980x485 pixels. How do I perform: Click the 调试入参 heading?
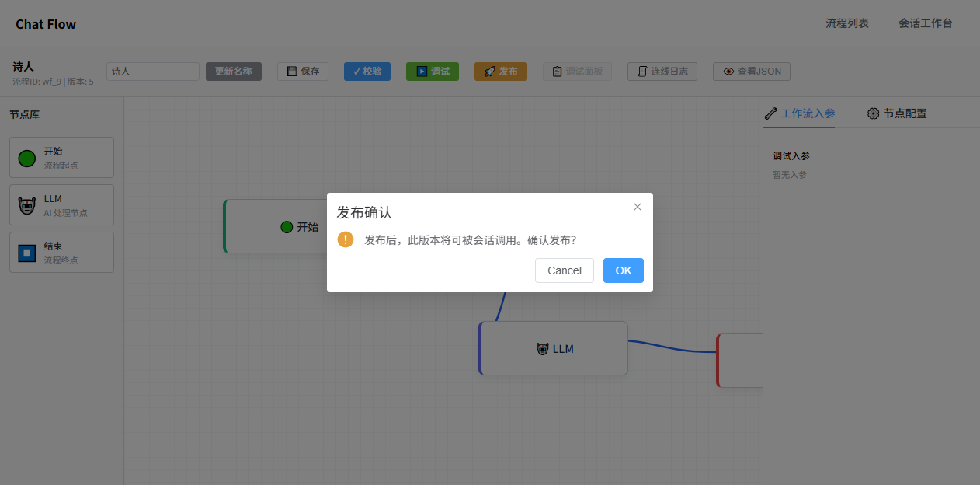791,156
